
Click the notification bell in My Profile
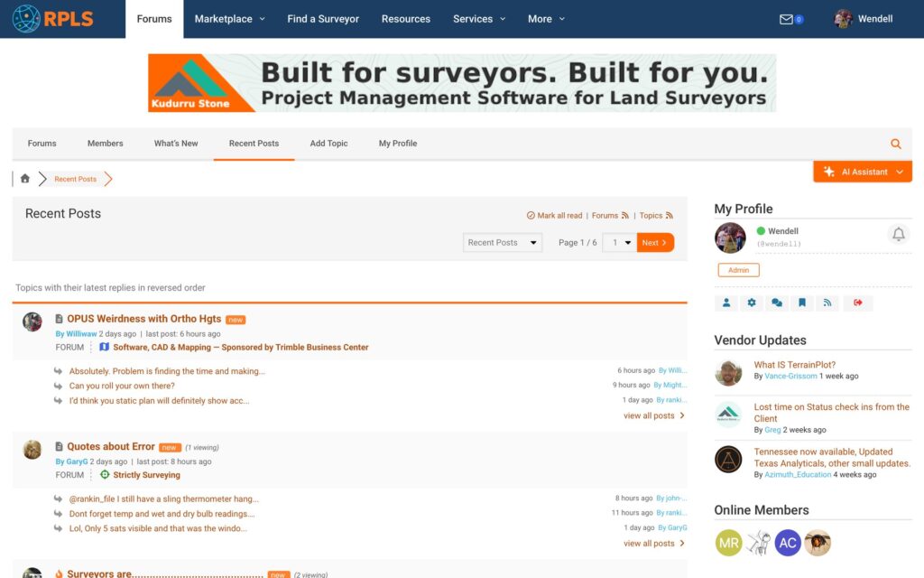click(x=898, y=235)
